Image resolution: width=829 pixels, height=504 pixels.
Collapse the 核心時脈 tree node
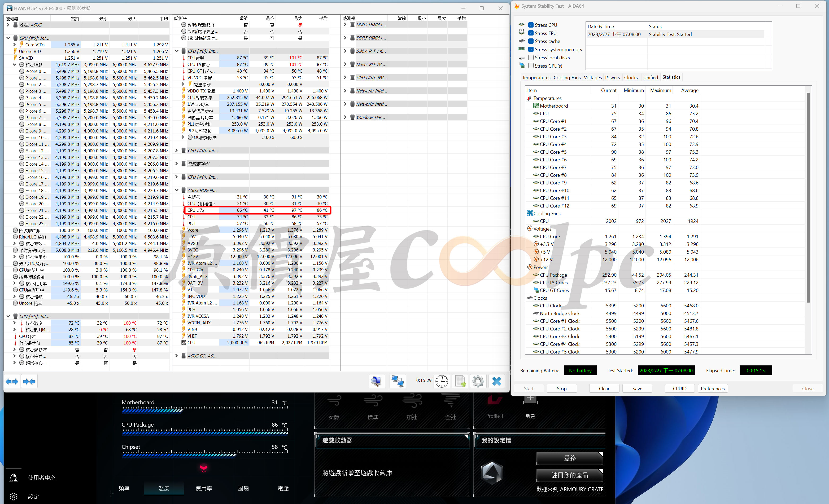[15, 65]
